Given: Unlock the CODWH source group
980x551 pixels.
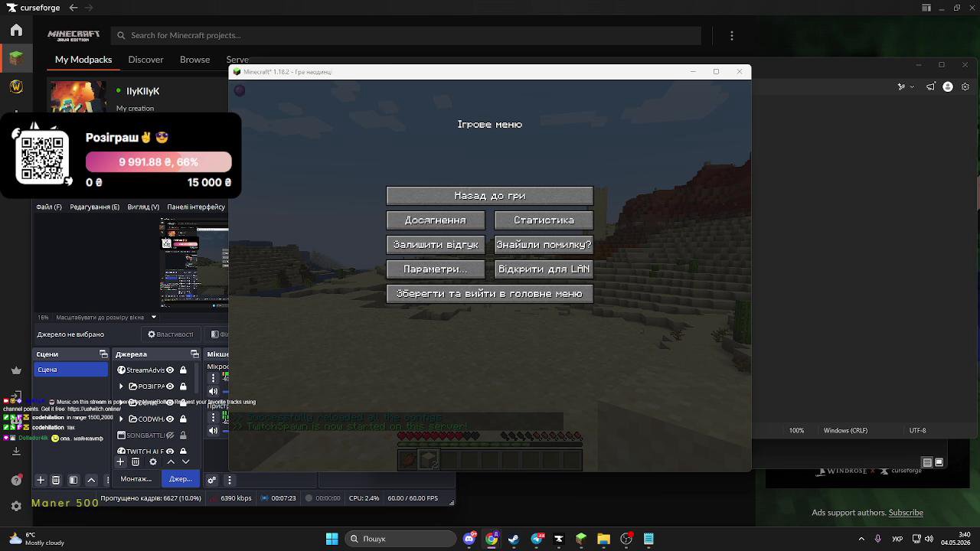Looking at the screenshot, I should (x=183, y=419).
